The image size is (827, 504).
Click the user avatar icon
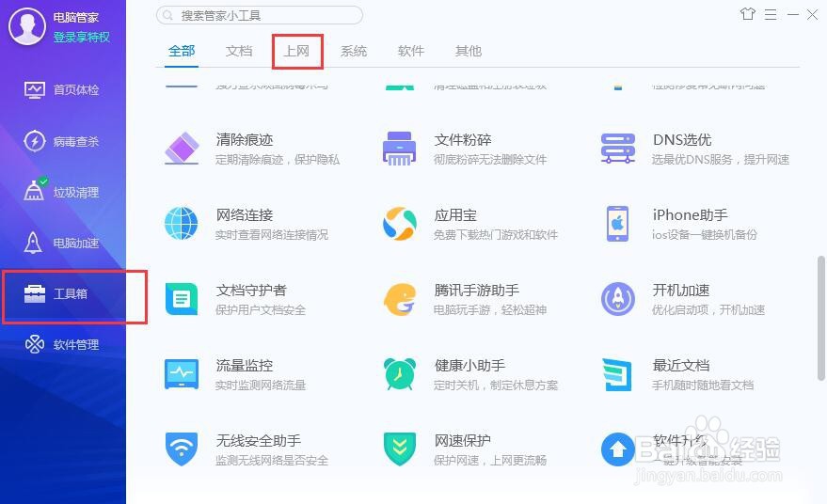(27, 26)
